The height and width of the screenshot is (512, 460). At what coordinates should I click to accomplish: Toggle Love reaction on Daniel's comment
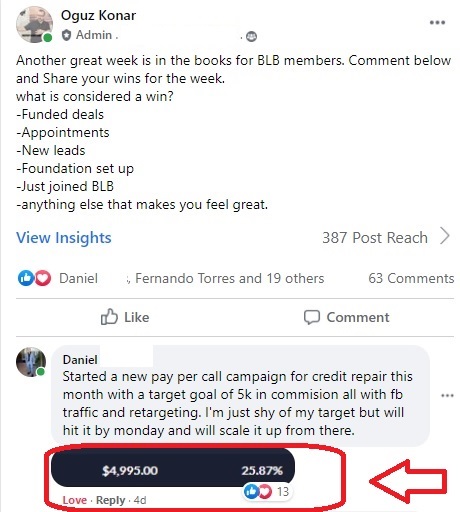point(75,500)
